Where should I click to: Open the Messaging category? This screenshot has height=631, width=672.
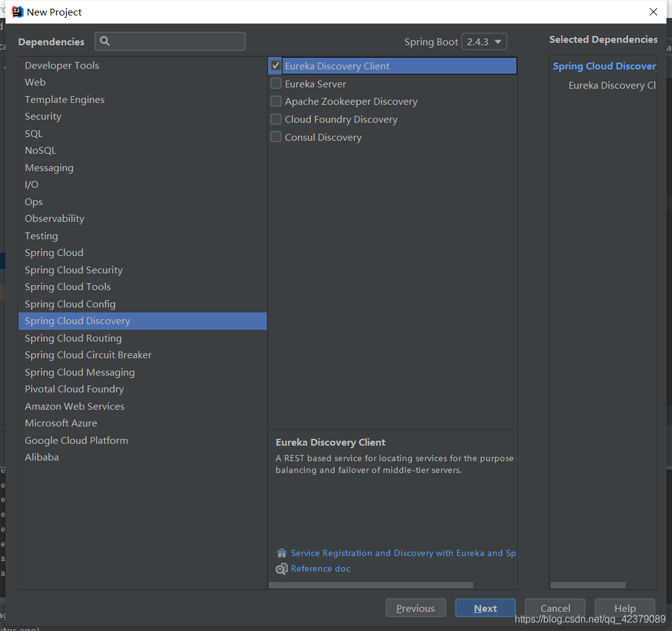coord(142,167)
